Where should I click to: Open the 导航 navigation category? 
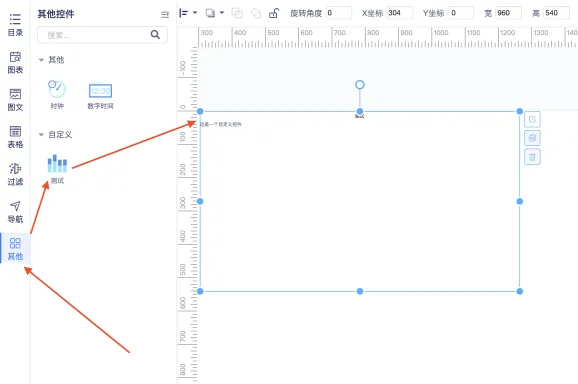[15, 212]
